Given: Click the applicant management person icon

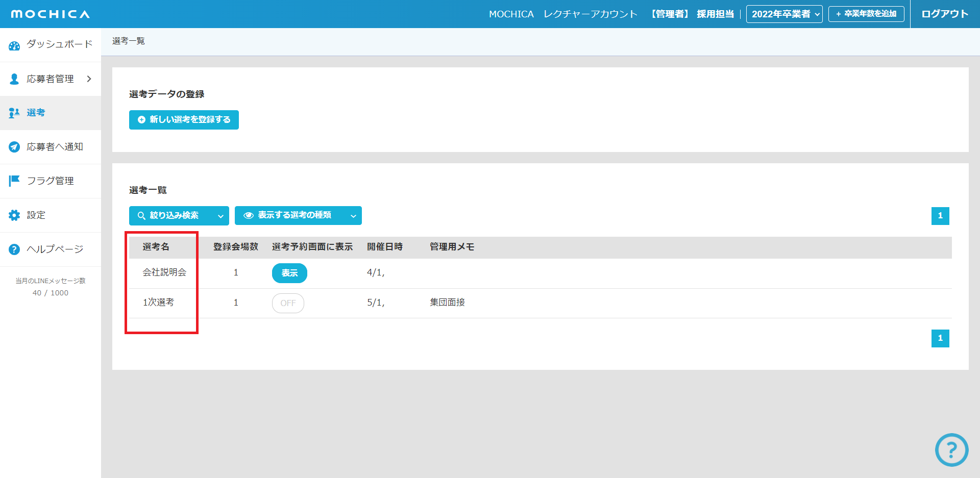Looking at the screenshot, I should [14, 79].
